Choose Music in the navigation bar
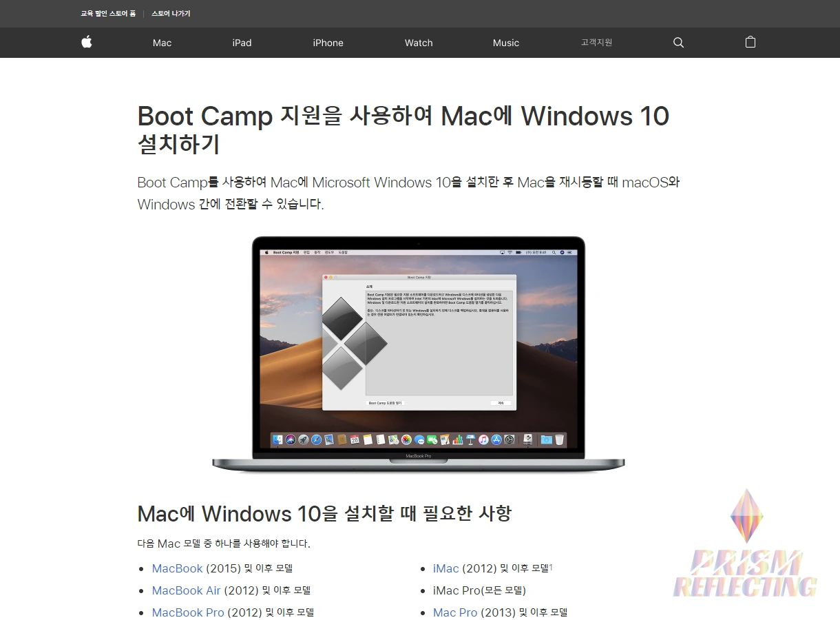 (x=506, y=43)
